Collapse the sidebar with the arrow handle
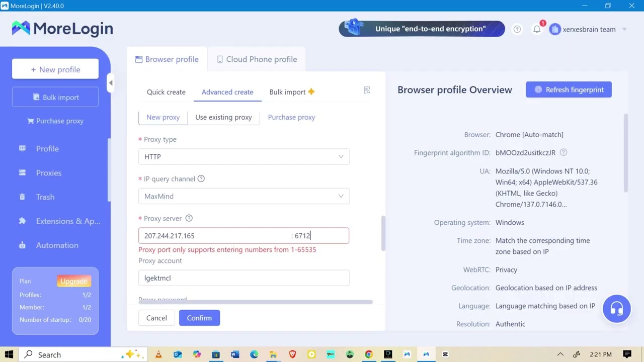Viewport: 644px width, 362px height. 111,83
